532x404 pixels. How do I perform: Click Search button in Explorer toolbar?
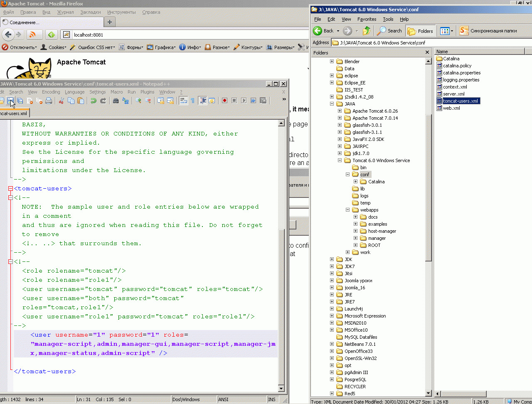(389, 31)
